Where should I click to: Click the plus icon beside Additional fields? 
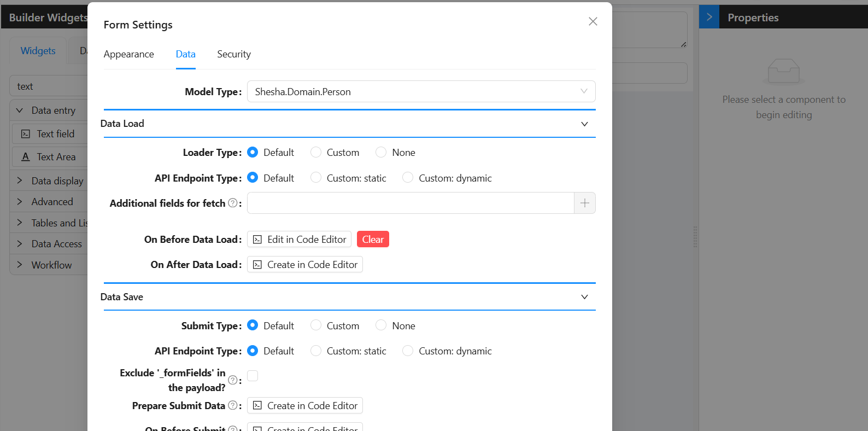coord(584,203)
